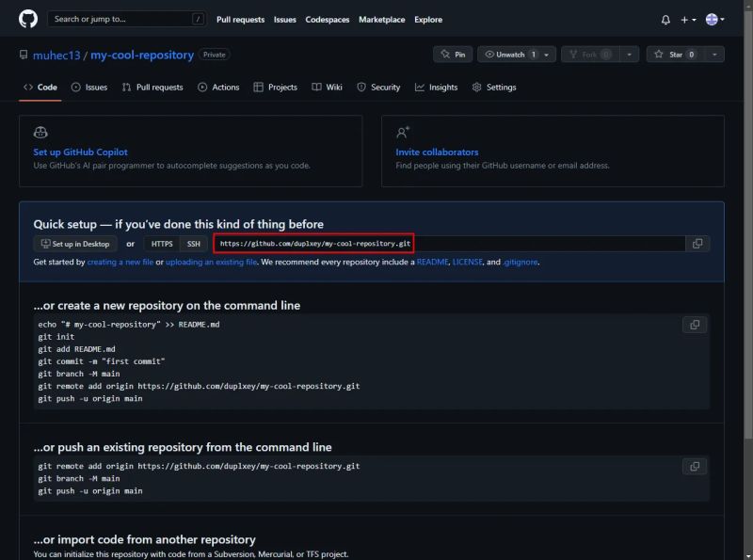Open the plus create-new dropdown

(688, 19)
